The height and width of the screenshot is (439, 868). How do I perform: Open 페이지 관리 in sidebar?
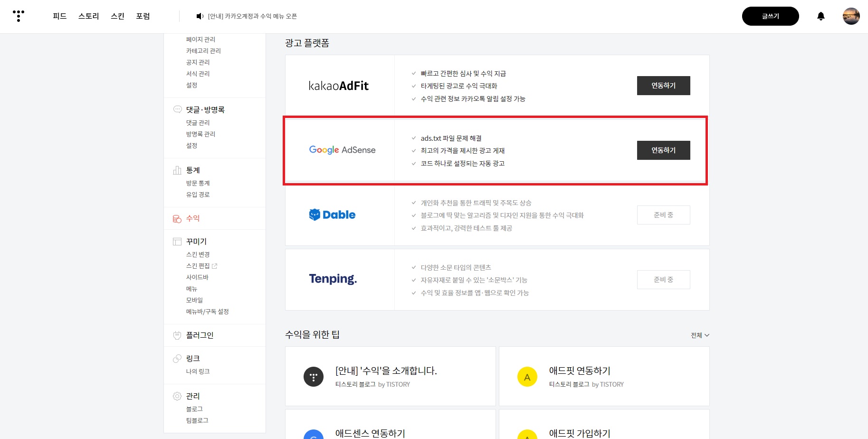[200, 39]
